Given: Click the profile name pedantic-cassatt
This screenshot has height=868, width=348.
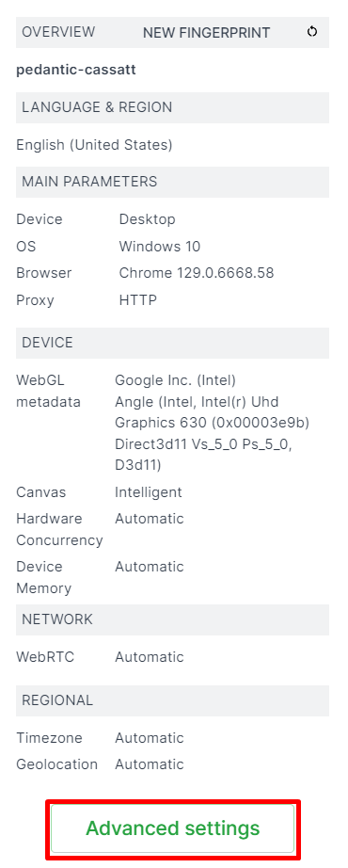Looking at the screenshot, I should pyautogui.click(x=76, y=70).
